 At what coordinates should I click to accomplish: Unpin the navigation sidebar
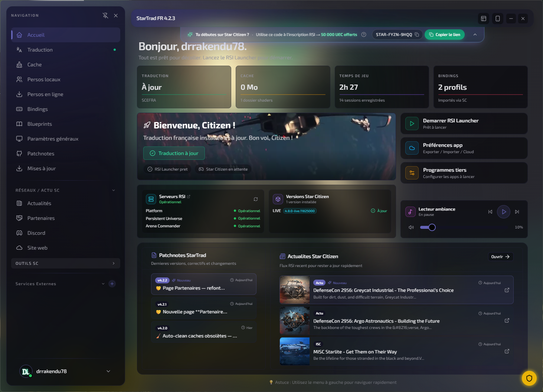[105, 16]
